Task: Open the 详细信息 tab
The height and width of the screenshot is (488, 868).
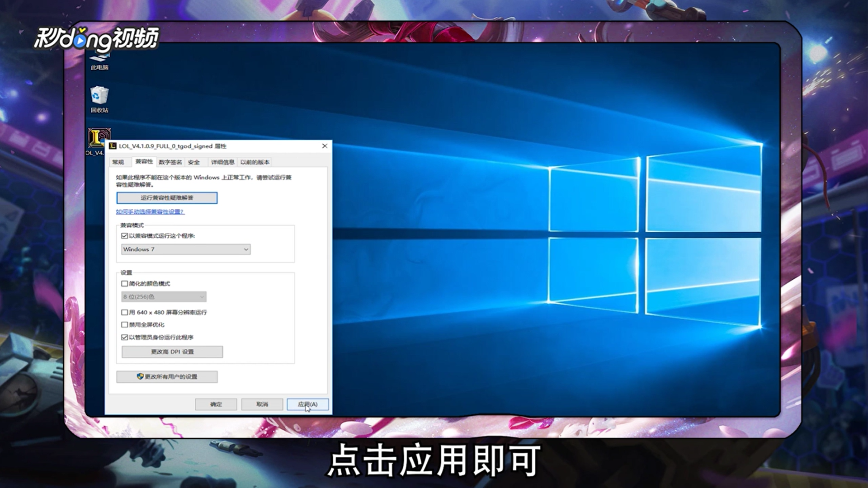Action: (222, 162)
